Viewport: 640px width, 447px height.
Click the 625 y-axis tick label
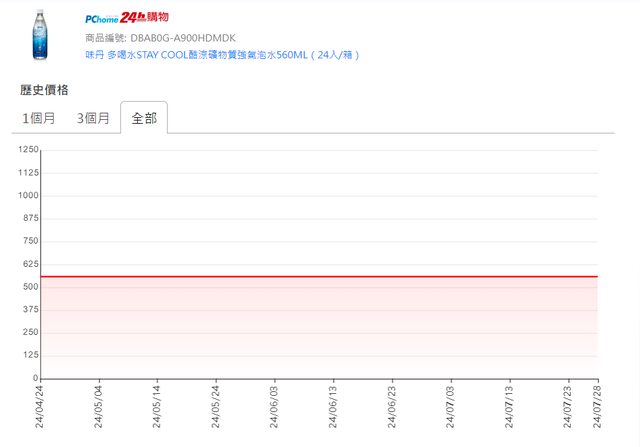30,264
